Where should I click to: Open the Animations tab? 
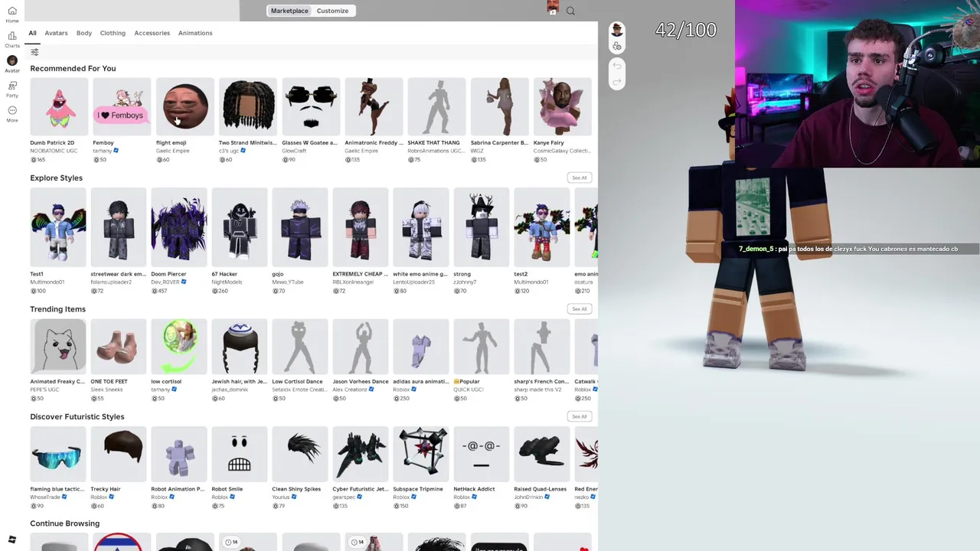pos(195,33)
